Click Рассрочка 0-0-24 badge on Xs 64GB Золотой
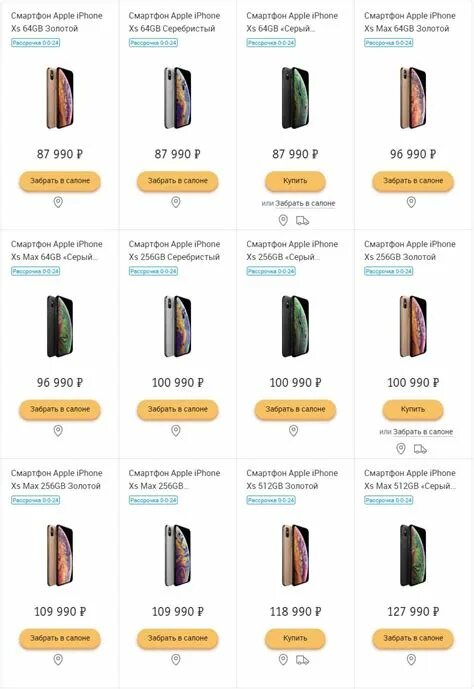This screenshot has height=689, width=474. click(x=36, y=43)
